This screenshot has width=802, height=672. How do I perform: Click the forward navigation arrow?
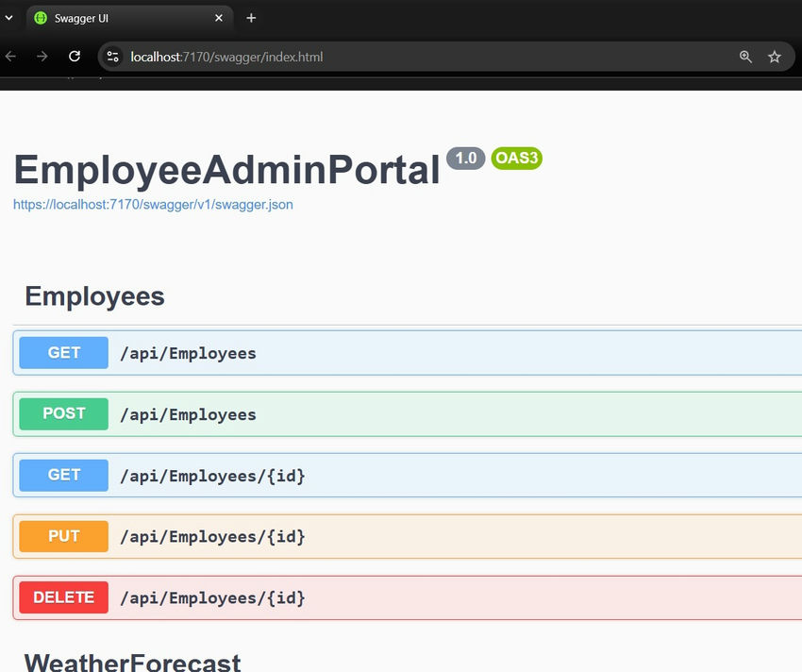(42, 57)
